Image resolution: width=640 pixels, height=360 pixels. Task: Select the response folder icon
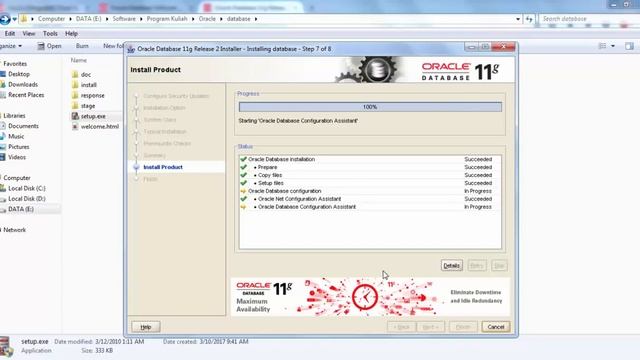tap(75, 96)
